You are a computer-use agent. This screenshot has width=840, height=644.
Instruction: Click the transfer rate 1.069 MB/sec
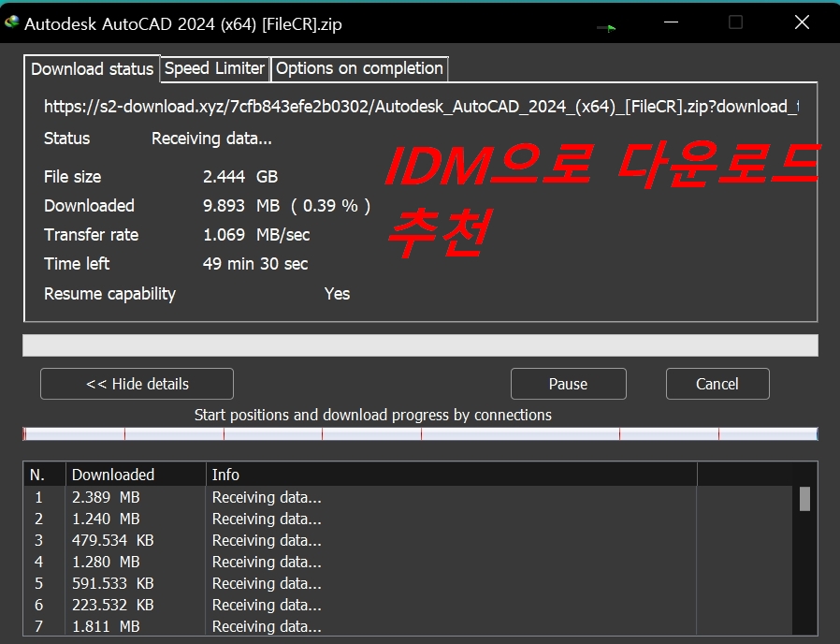[256, 234]
